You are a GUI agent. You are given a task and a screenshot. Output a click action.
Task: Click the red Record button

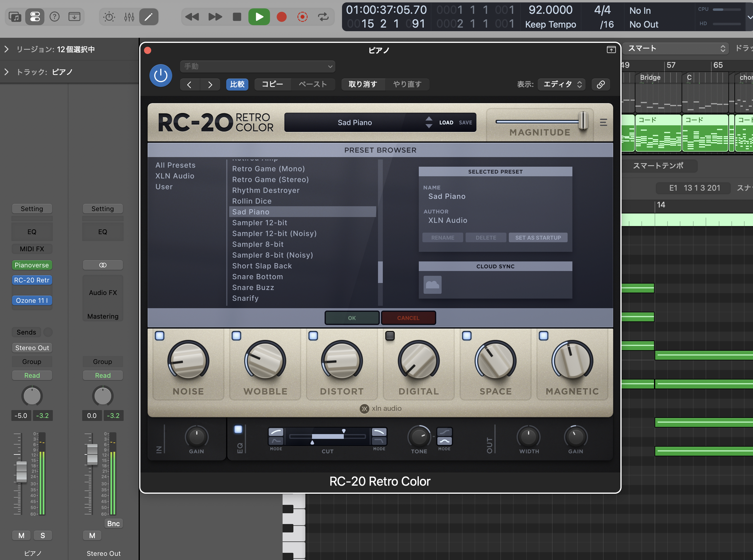pos(281,16)
